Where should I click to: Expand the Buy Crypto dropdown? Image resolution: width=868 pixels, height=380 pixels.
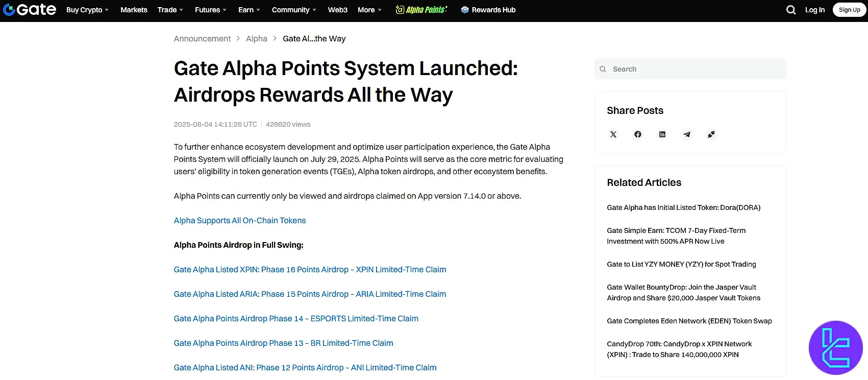[87, 10]
